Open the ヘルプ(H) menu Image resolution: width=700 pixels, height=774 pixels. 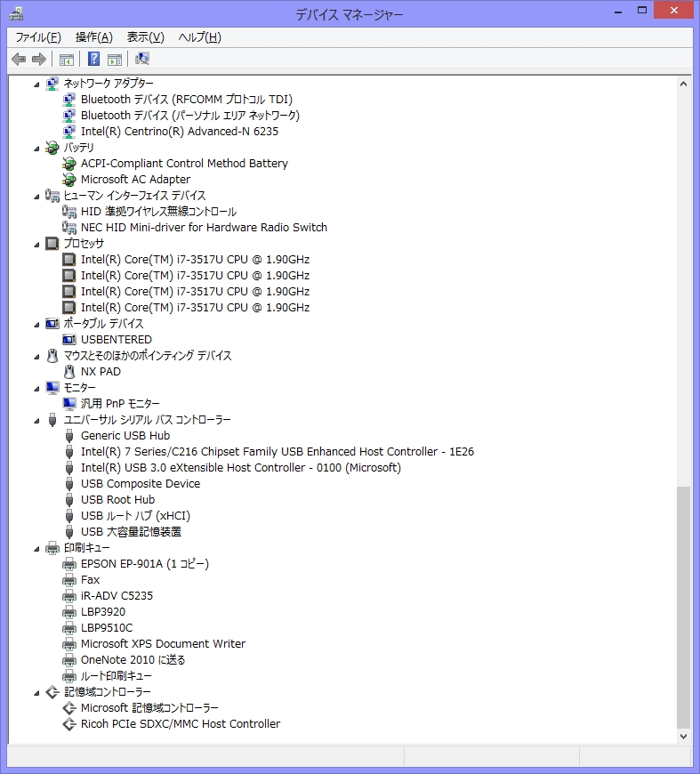[x=199, y=37]
